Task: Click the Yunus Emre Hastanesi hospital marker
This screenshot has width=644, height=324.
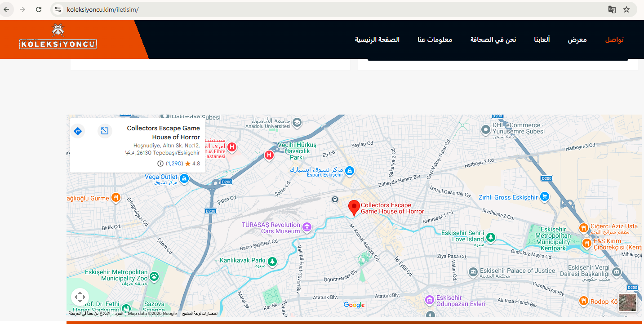Action: click(231, 146)
